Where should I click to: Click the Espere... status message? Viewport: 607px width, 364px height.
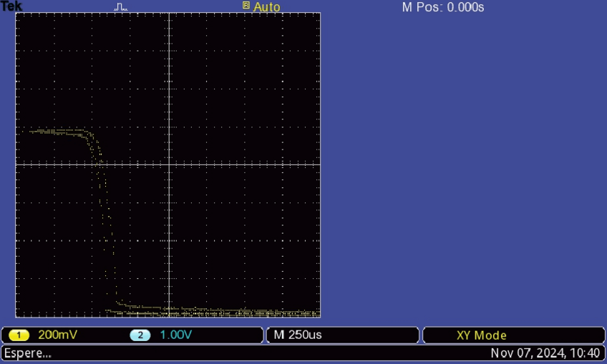[28, 353]
